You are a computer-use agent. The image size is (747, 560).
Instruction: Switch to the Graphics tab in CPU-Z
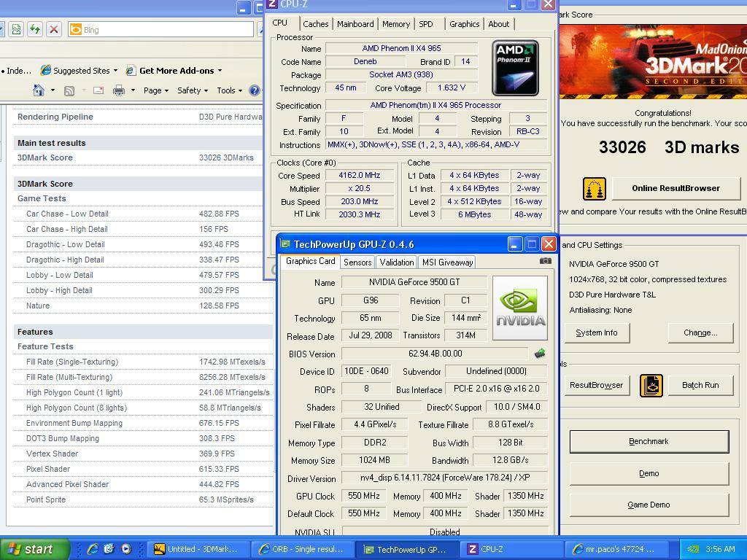click(465, 24)
